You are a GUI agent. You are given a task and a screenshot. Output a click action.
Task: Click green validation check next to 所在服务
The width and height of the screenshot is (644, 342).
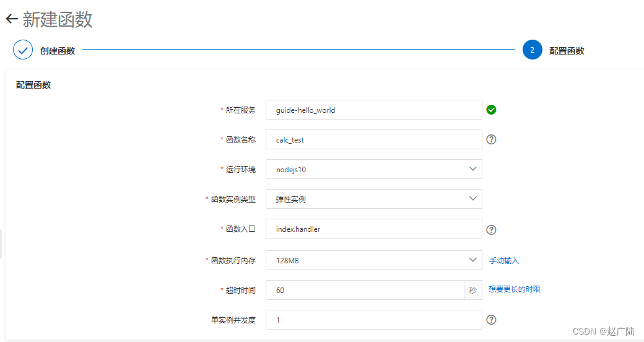(491, 110)
